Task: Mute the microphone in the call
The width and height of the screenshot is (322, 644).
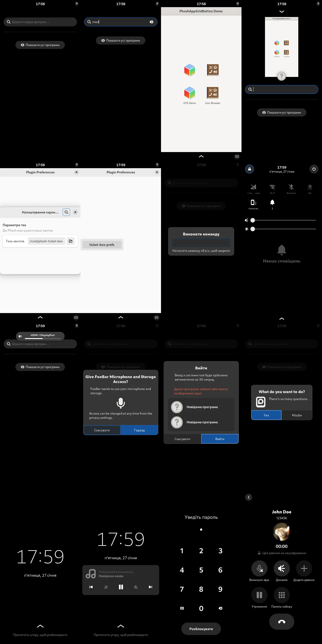Action: click(259, 568)
